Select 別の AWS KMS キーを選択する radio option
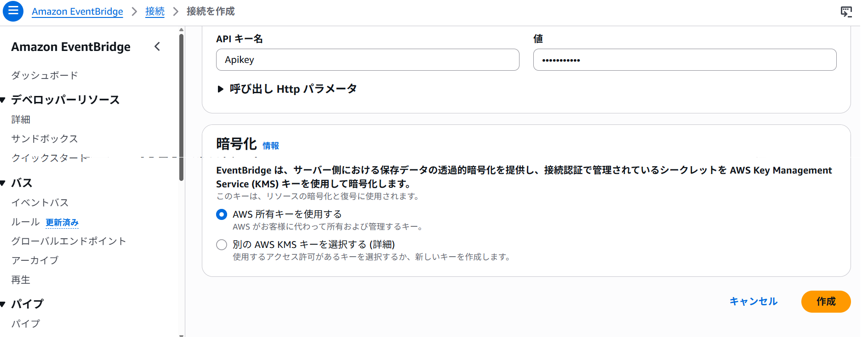The height and width of the screenshot is (337, 868). point(222,245)
